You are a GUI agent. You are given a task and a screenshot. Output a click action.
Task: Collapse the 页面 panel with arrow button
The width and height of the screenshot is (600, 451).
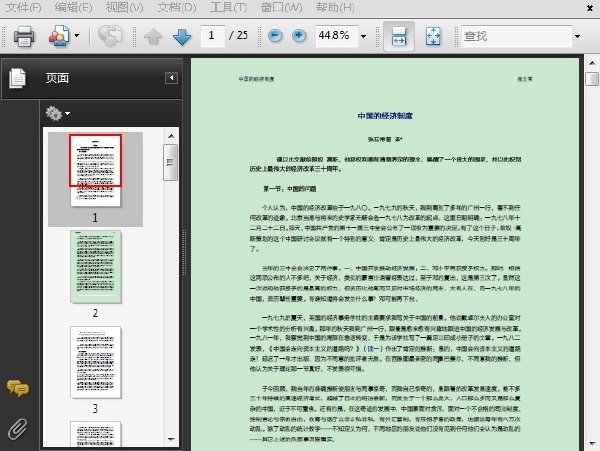pyautogui.click(x=171, y=78)
